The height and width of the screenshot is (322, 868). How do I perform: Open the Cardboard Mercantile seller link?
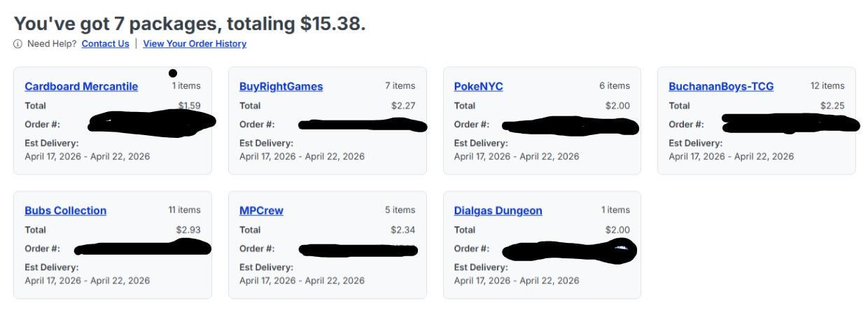pos(81,87)
